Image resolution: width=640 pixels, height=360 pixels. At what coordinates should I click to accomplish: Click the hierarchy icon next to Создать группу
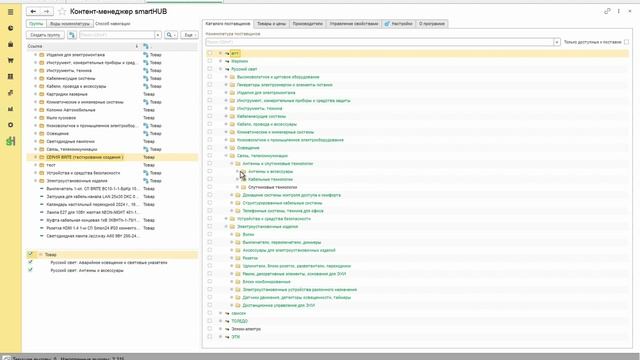pyautogui.click(x=72, y=35)
